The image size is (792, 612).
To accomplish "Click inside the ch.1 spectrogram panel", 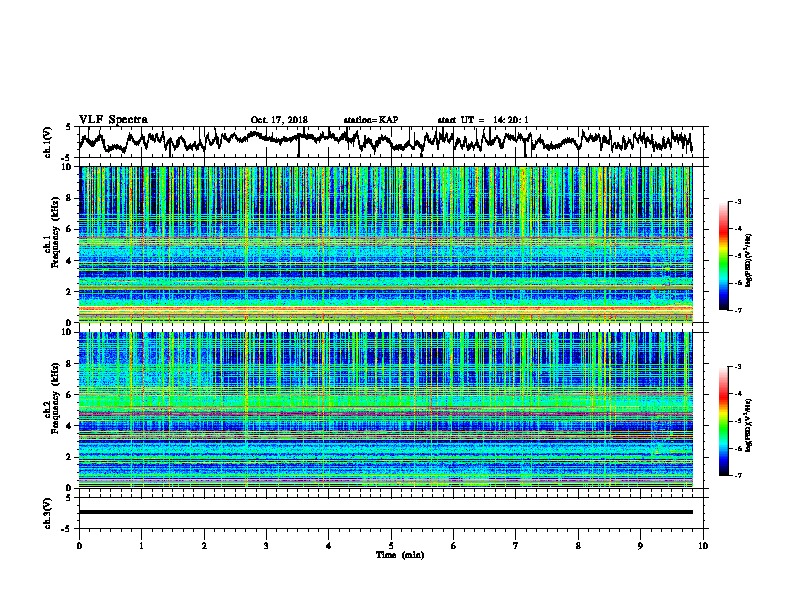I will point(385,244).
